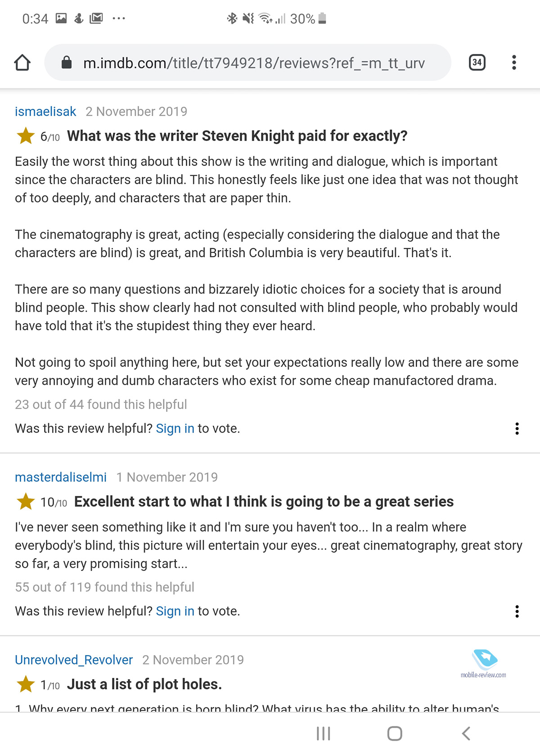Open the tab switcher showing 34 tabs
Image resolution: width=540 pixels, height=756 pixels.
[477, 63]
